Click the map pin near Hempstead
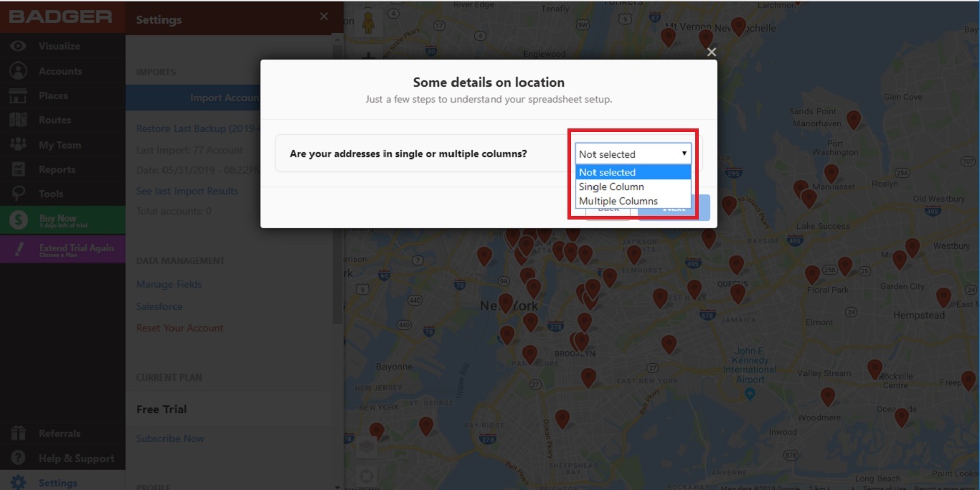980x490 pixels. tap(943, 297)
